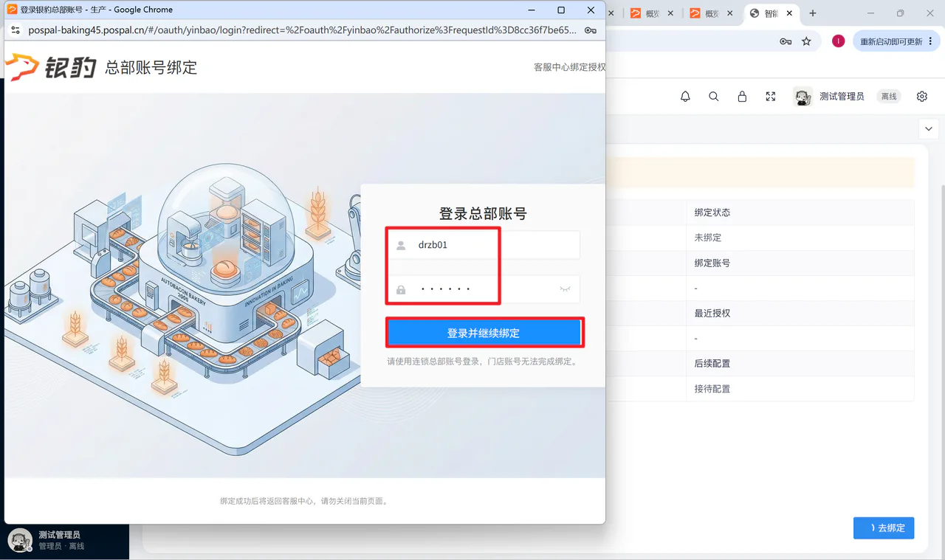Click 测试管理员 avatar in top header

pyautogui.click(x=803, y=97)
